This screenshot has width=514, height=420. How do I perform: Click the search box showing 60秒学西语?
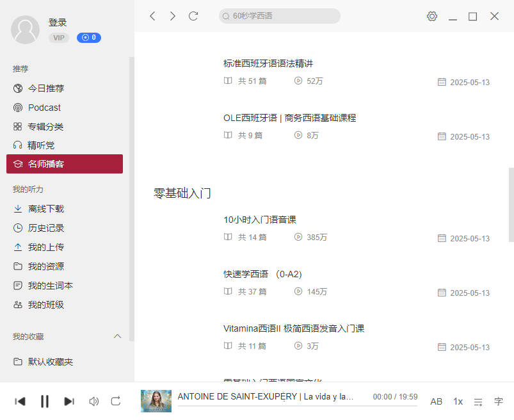[280, 16]
